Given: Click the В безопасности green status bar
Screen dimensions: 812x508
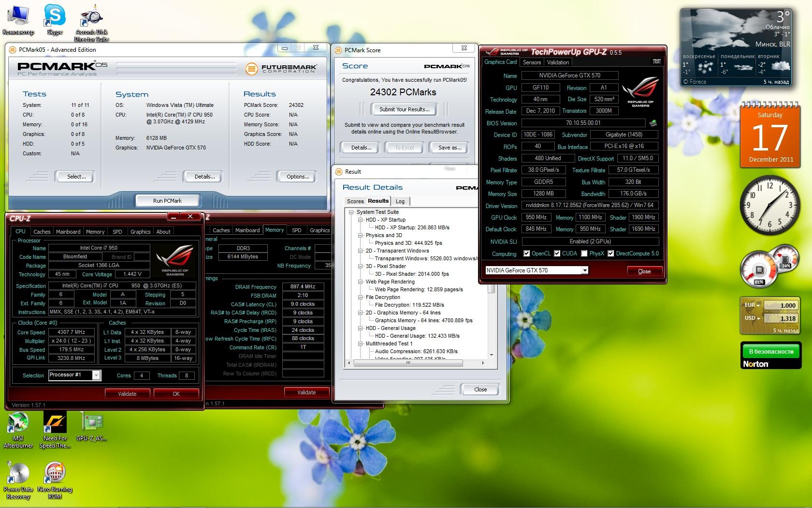Looking at the screenshot, I should click(x=771, y=351).
